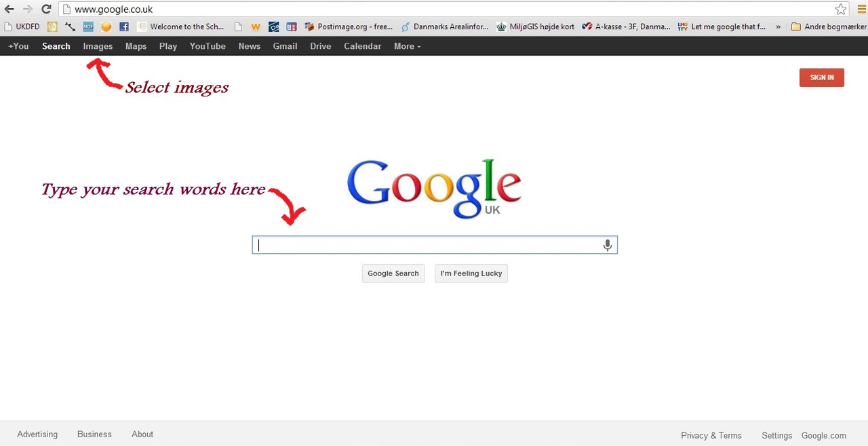868x446 pixels.
Task: Click the red SIGN IN button
Action: [x=822, y=77]
